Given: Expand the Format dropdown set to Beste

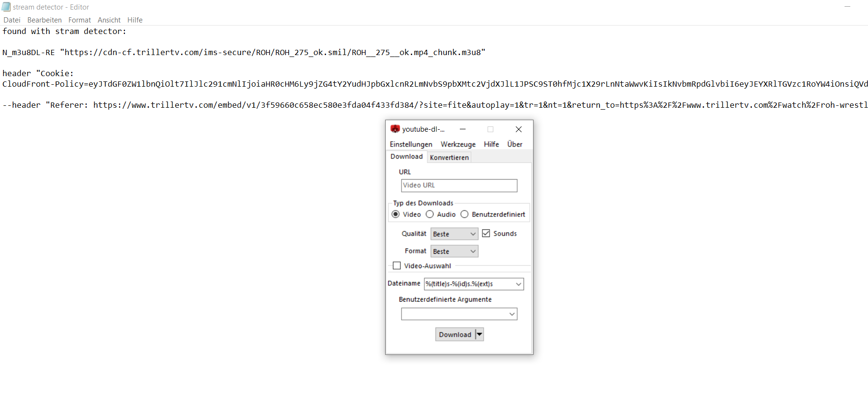Looking at the screenshot, I should click(x=454, y=251).
